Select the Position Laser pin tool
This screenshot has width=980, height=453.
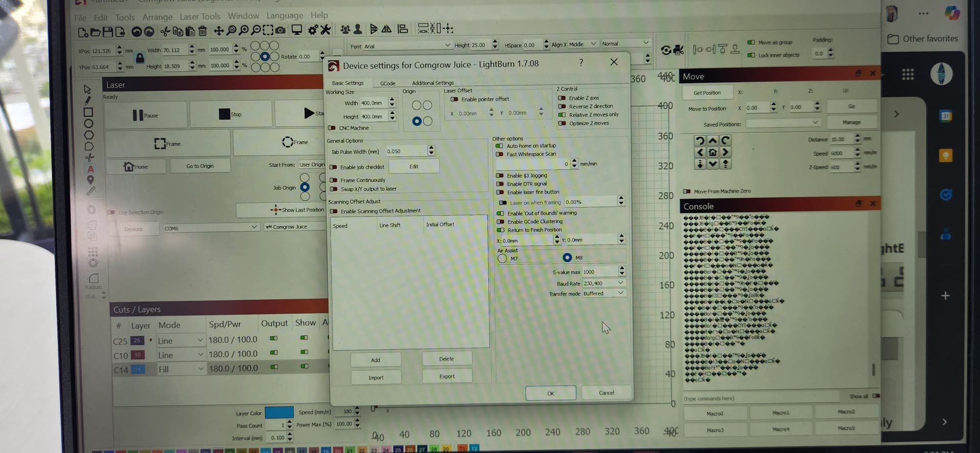[x=90, y=180]
